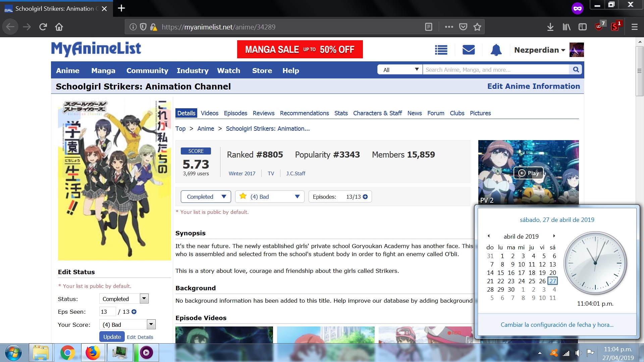The height and width of the screenshot is (362, 644).
Task: Open Windows Start button
Action: click(13, 353)
